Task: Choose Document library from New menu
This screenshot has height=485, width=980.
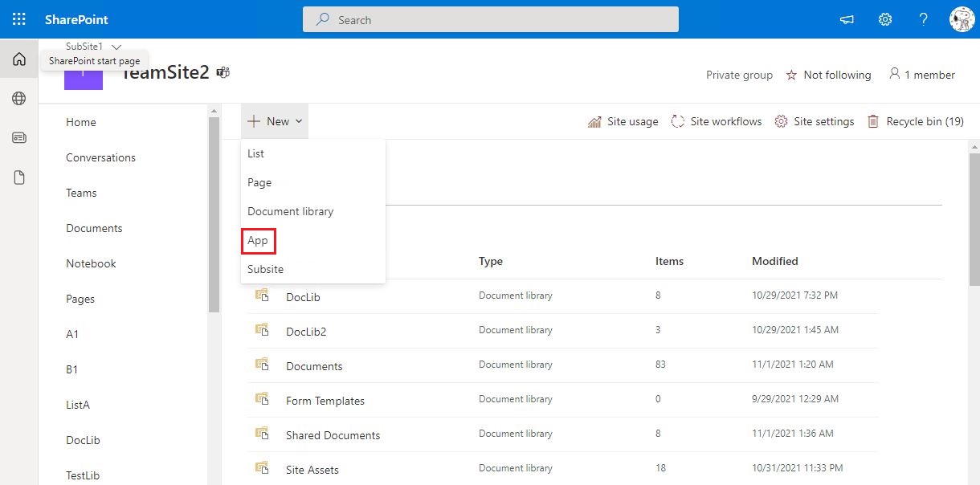Action: [313, 211]
